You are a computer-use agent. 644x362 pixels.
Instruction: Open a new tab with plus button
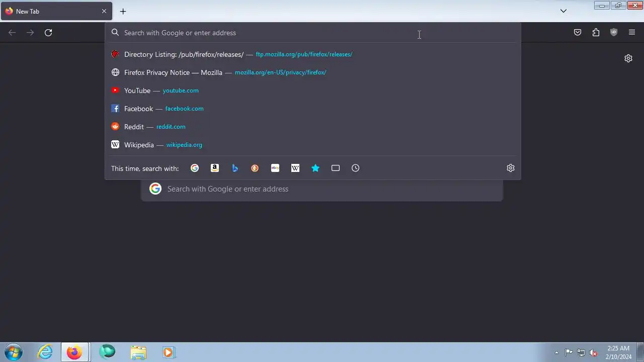tap(123, 11)
